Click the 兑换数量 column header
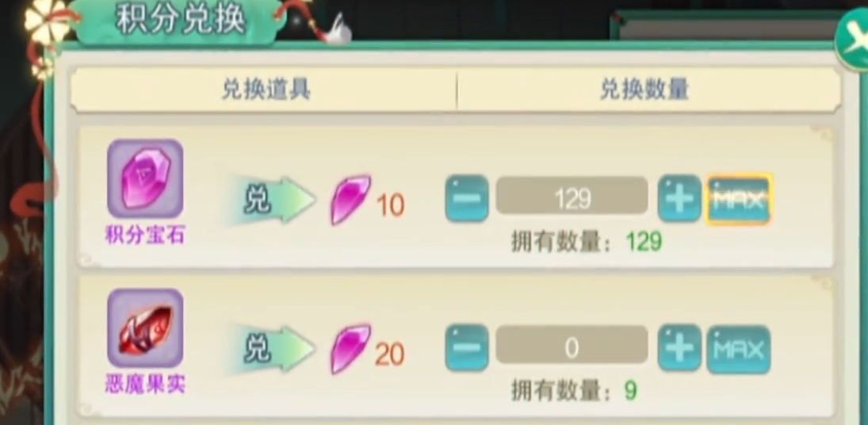Screen dimensions: 868x425 click(x=644, y=89)
